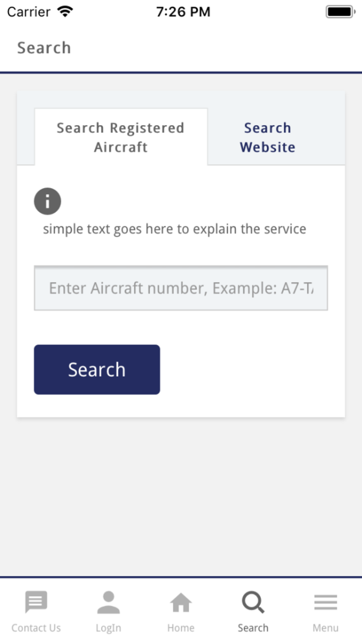Tap the 7:26 PM clock in status bar
This screenshot has width=362, height=644.
tap(183, 12)
